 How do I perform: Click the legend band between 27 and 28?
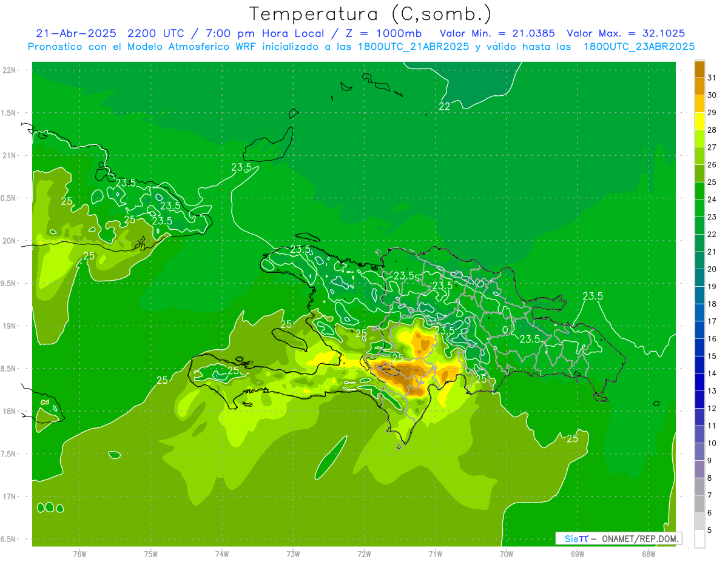tap(699, 138)
